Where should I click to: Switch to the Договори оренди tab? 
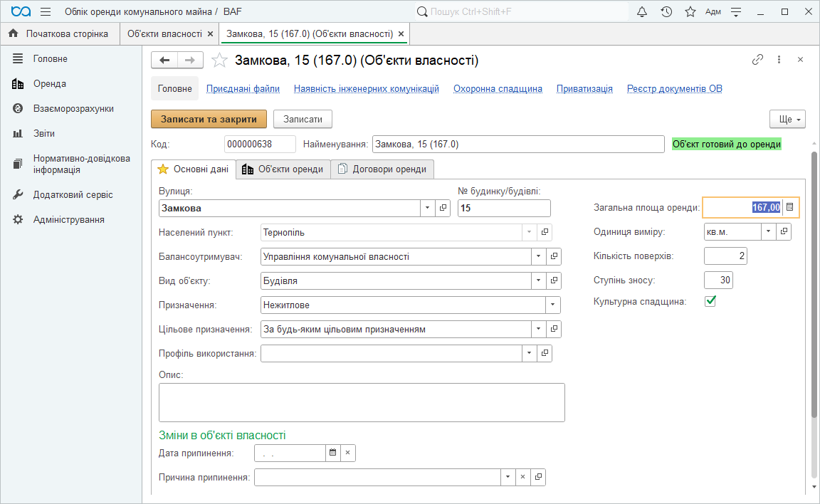pyautogui.click(x=382, y=169)
